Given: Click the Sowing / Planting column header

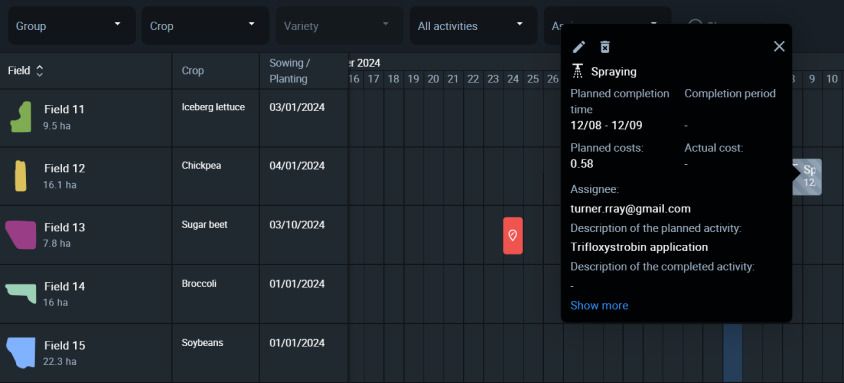Looking at the screenshot, I should [x=289, y=70].
